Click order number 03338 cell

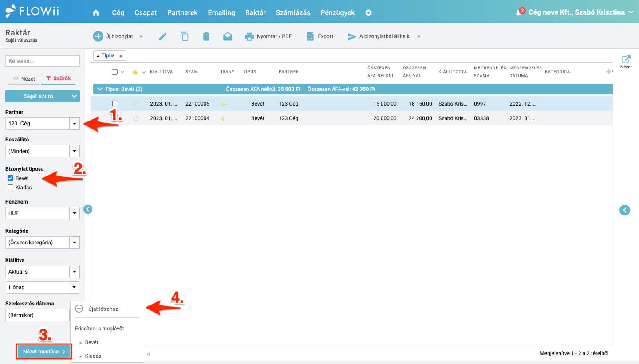(x=481, y=118)
